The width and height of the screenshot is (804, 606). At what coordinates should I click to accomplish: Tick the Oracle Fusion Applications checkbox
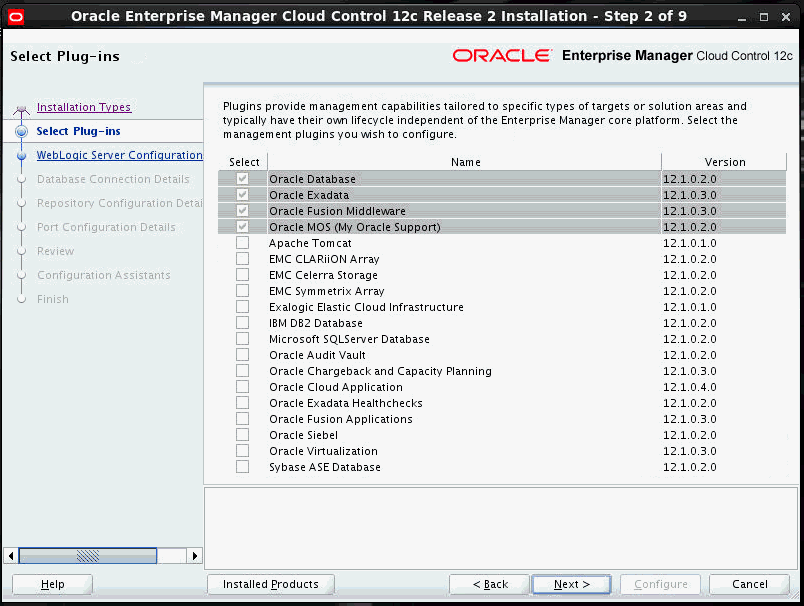[x=243, y=418]
